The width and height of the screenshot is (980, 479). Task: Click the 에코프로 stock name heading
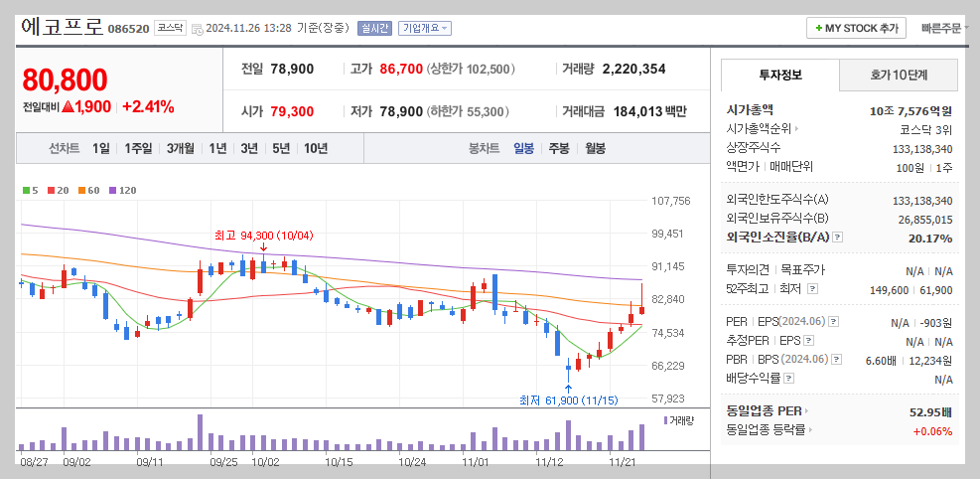point(62,27)
